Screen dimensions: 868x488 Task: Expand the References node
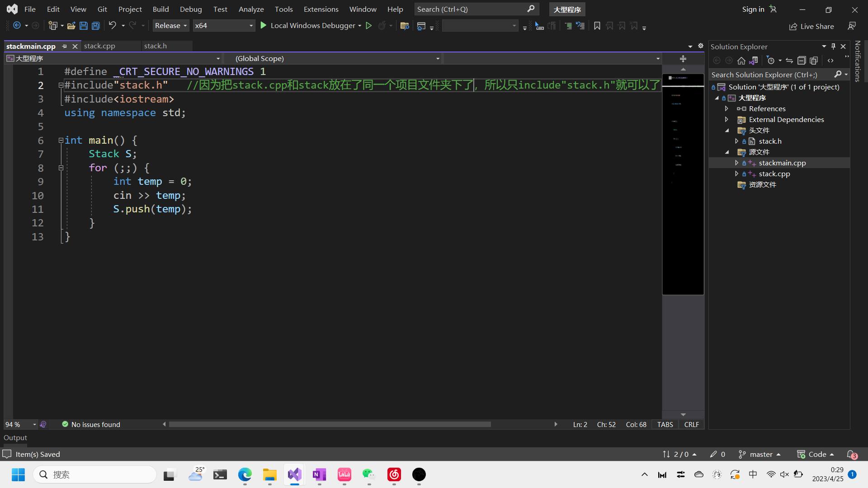click(x=726, y=108)
